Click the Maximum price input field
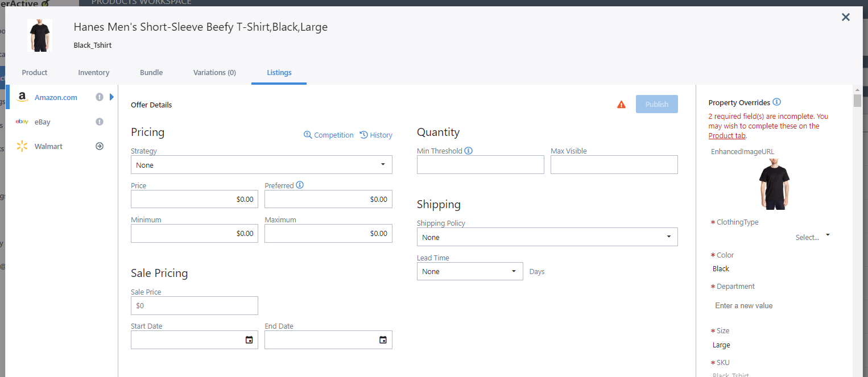This screenshot has width=868, height=377. click(328, 233)
